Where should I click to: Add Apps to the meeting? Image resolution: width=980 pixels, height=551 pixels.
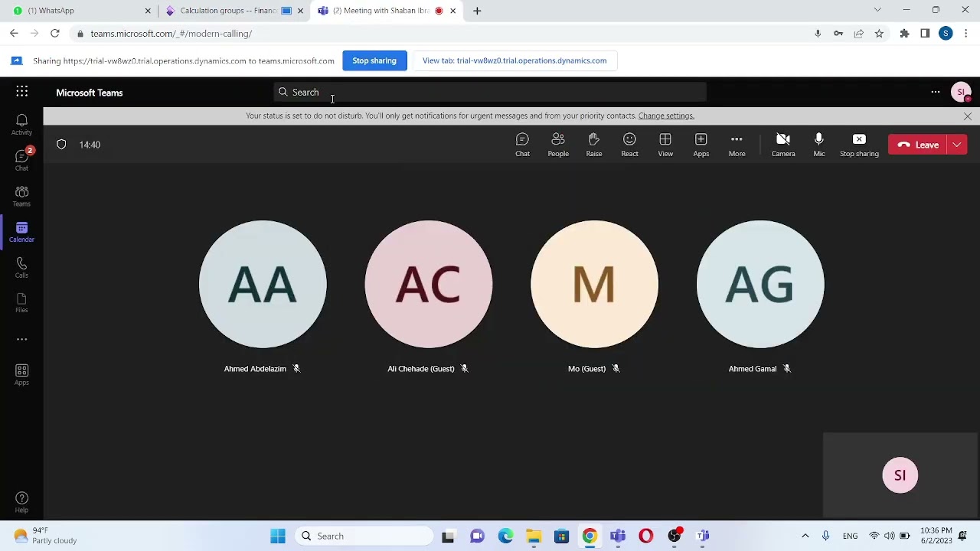point(701,145)
